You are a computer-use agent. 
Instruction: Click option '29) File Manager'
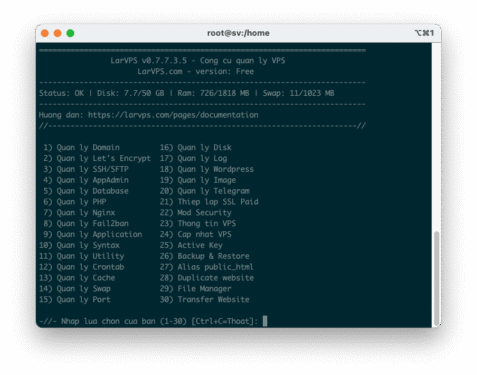(195, 289)
